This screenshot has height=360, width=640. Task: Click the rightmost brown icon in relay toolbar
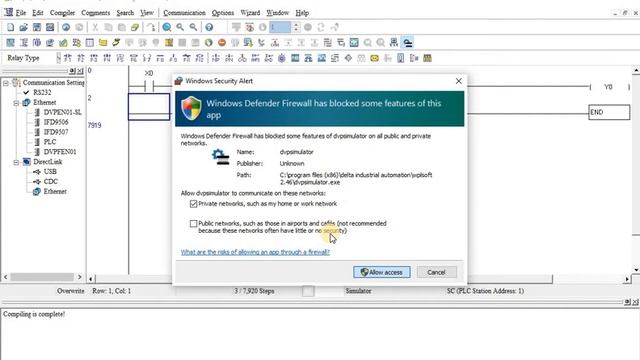(427, 58)
